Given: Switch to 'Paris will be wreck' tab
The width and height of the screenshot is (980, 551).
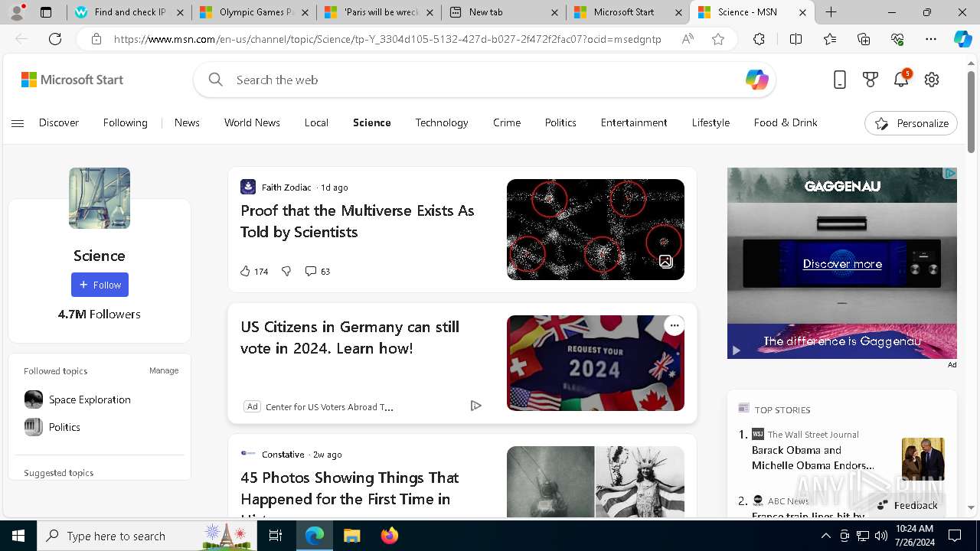Looking at the screenshot, I should (x=378, y=12).
